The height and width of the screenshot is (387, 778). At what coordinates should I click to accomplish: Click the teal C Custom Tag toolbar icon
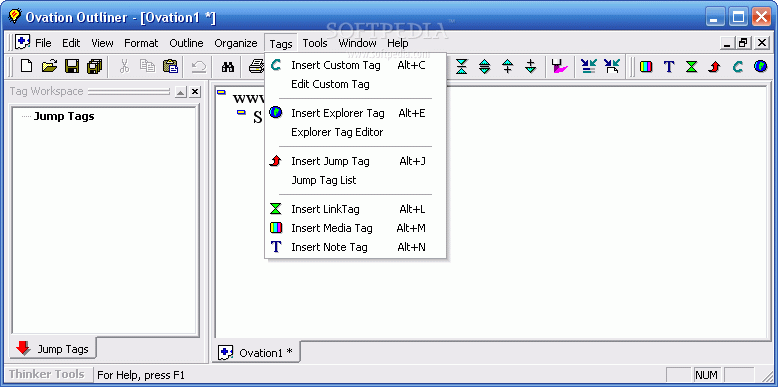click(x=738, y=66)
